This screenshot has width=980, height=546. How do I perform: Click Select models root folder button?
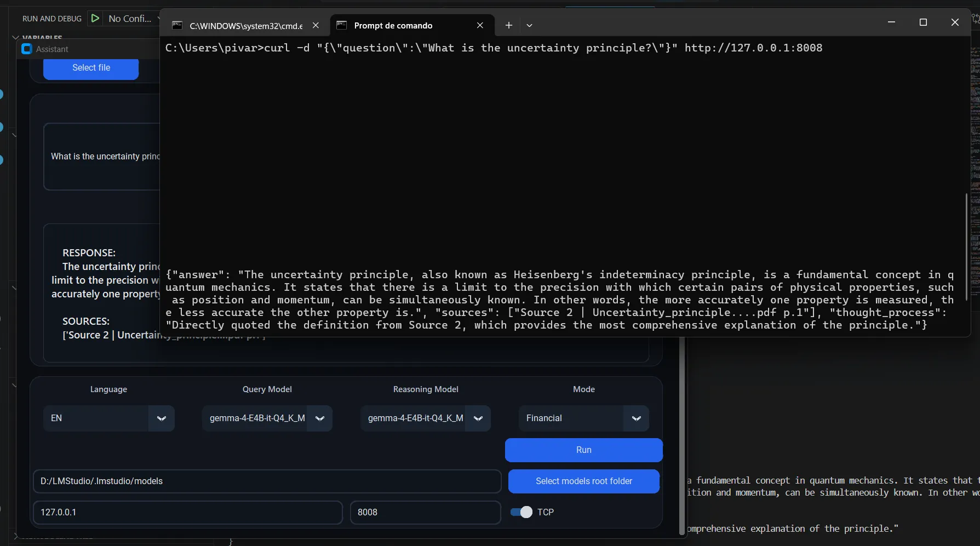click(583, 481)
